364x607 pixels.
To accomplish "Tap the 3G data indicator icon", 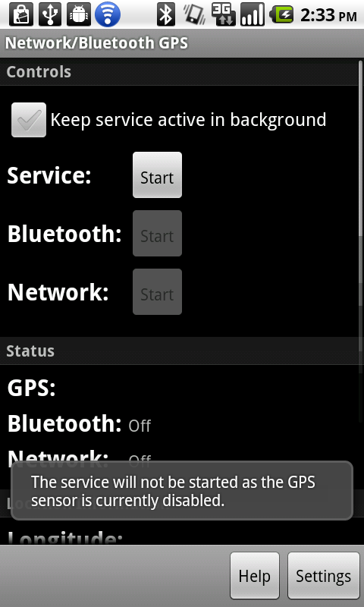I will coord(224,14).
